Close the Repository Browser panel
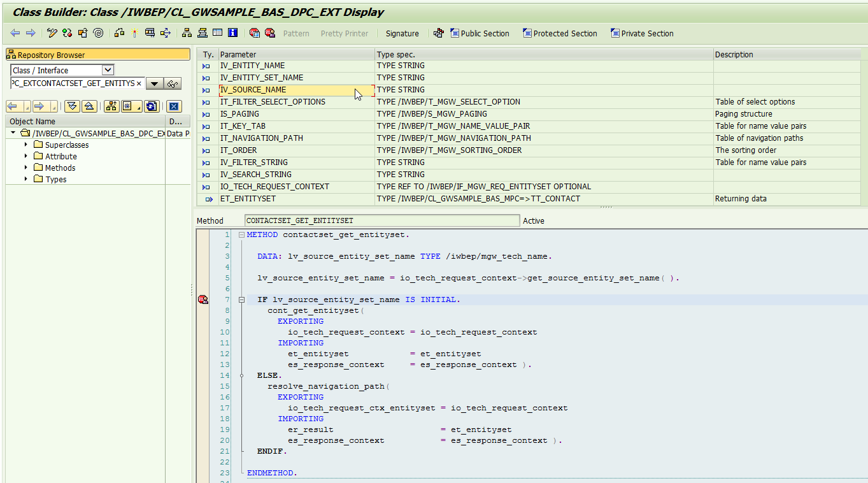Image resolution: width=868 pixels, height=483 pixels. coord(173,106)
